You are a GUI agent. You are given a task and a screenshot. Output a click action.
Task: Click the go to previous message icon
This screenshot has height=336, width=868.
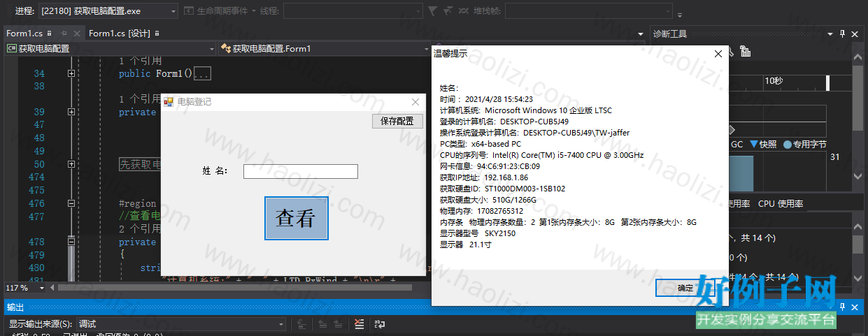(x=324, y=324)
